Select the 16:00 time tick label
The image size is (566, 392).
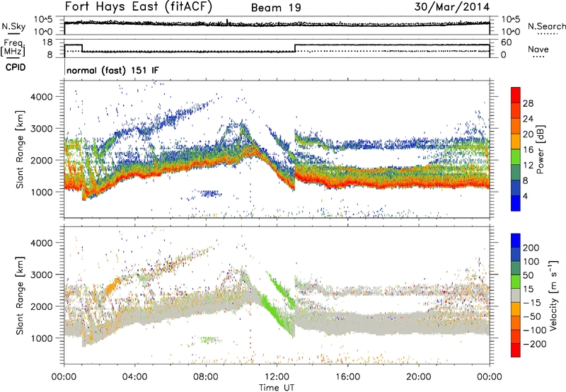(x=347, y=377)
